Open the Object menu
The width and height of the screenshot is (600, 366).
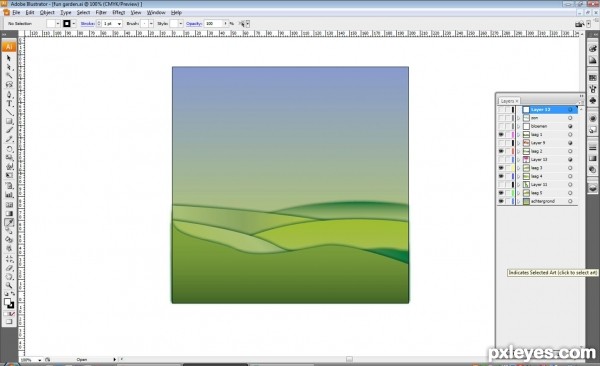tap(47, 13)
